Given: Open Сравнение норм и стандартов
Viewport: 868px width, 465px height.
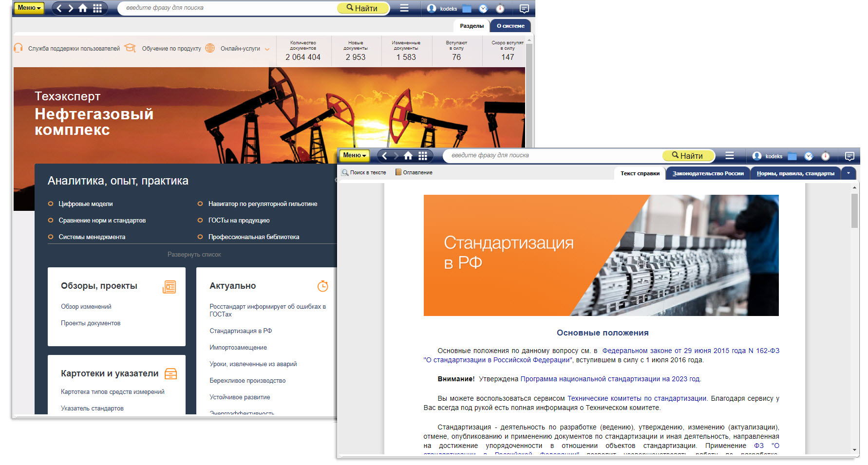Looking at the screenshot, I should tap(102, 221).
